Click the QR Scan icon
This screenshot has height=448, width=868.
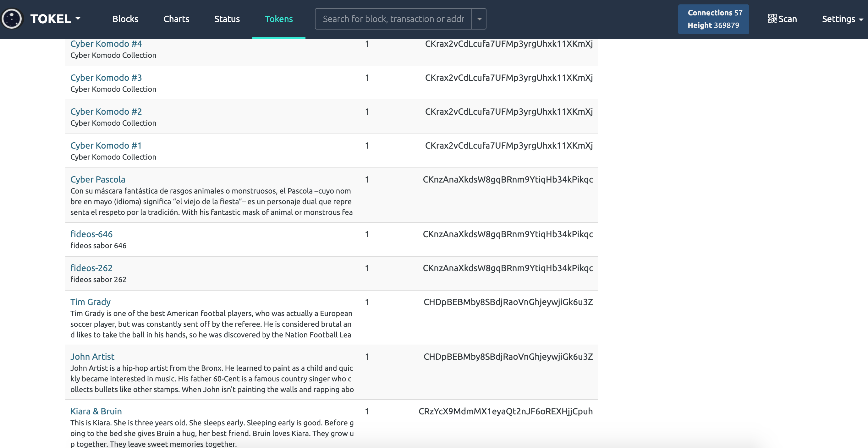click(772, 19)
